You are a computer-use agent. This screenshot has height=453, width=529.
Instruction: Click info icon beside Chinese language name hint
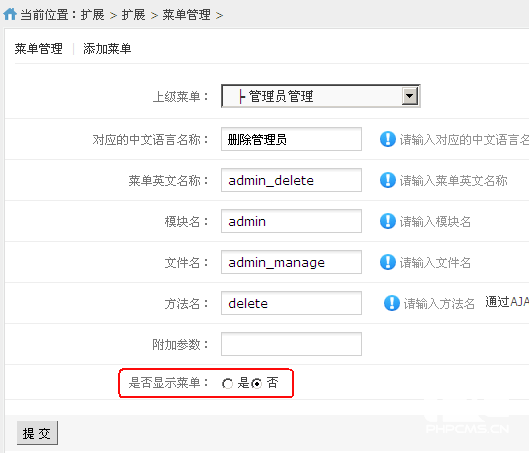[x=388, y=139]
